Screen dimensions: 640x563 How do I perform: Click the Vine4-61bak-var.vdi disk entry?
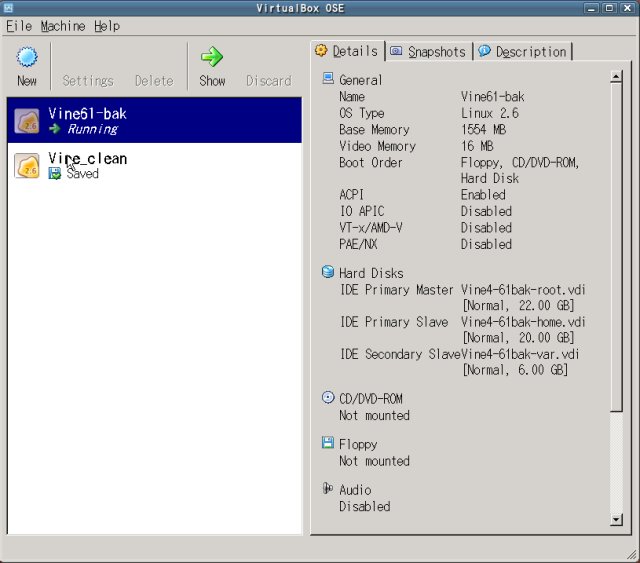click(520, 354)
